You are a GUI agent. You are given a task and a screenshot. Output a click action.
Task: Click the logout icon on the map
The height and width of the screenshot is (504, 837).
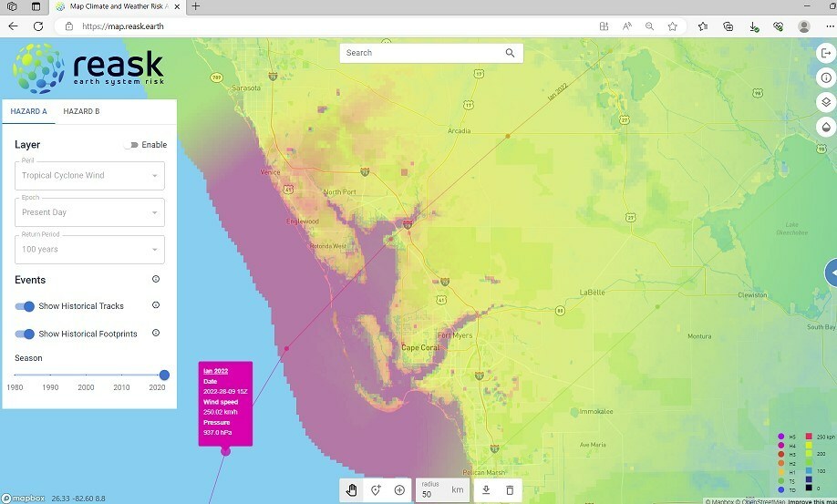pos(825,54)
